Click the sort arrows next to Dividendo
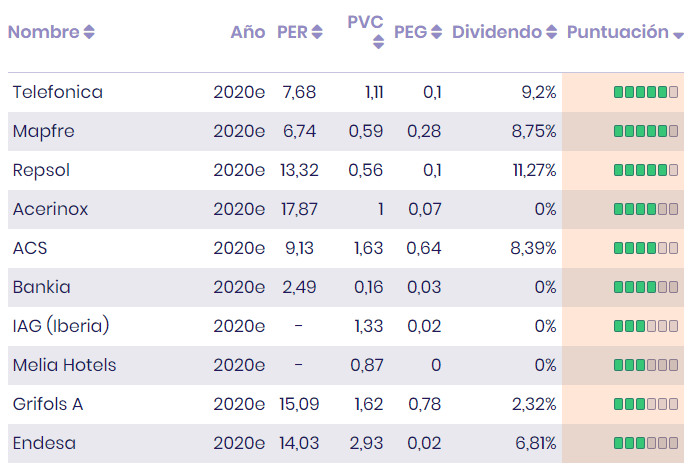698x463 pixels. coord(551,33)
